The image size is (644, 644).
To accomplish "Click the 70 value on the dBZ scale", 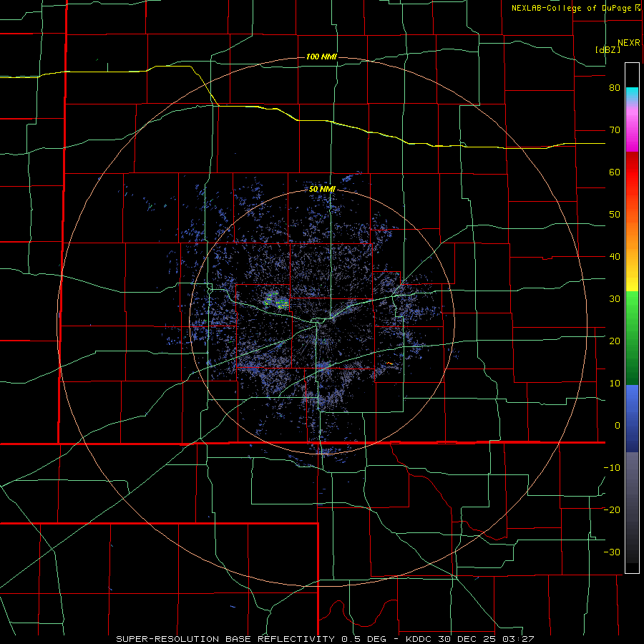I will click(x=615, y=130).
